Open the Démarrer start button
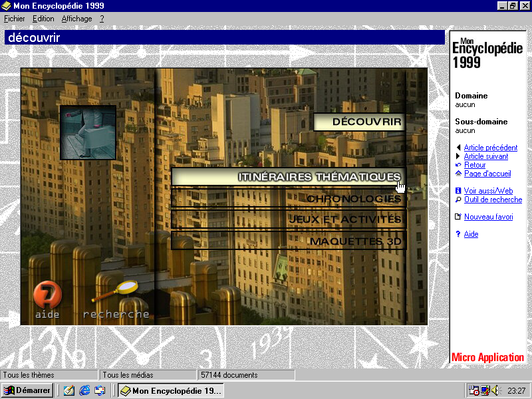The height and width of the screenshot is (399, 532). pos(27,390)
